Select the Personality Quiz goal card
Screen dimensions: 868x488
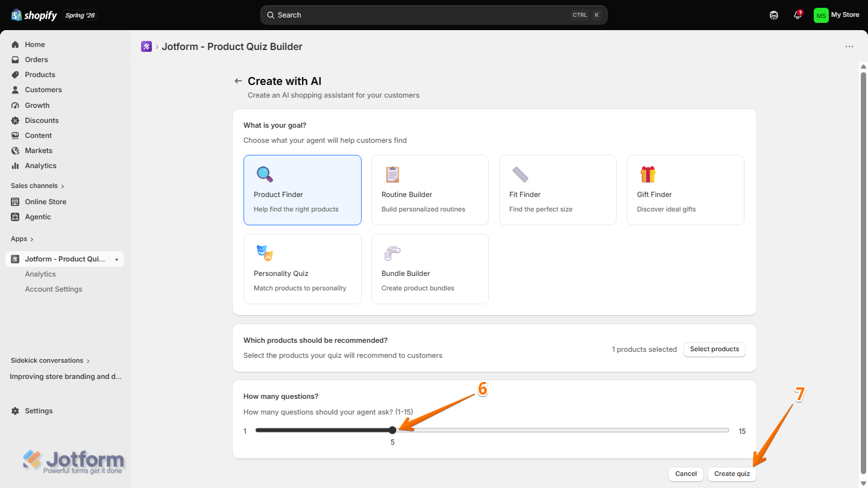click(303, 269)
